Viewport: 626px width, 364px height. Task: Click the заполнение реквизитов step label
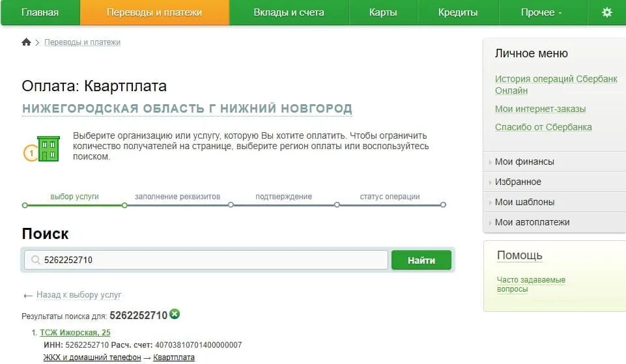click(x=177, y=197)
